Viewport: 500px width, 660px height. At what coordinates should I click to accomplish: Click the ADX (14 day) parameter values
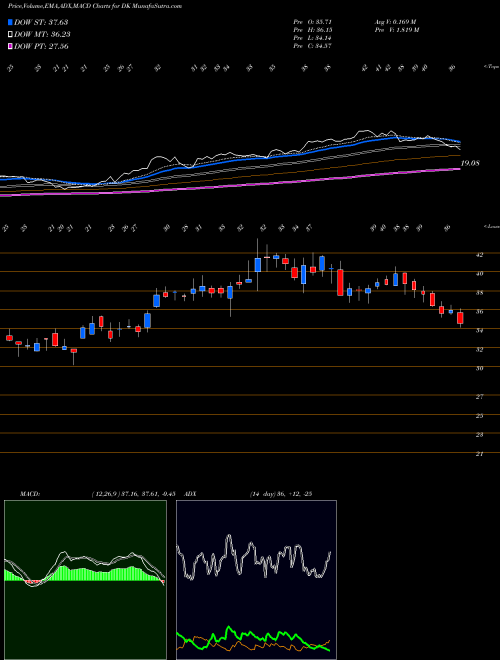tap(281, 494)
